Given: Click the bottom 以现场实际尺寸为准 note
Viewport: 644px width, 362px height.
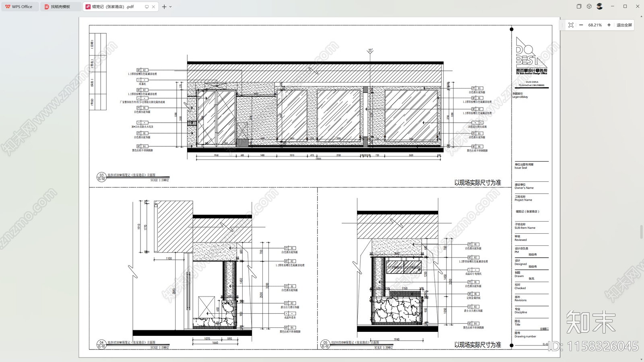Looking at the screenshot, I should pyautogui.click(x=478, y=345).
